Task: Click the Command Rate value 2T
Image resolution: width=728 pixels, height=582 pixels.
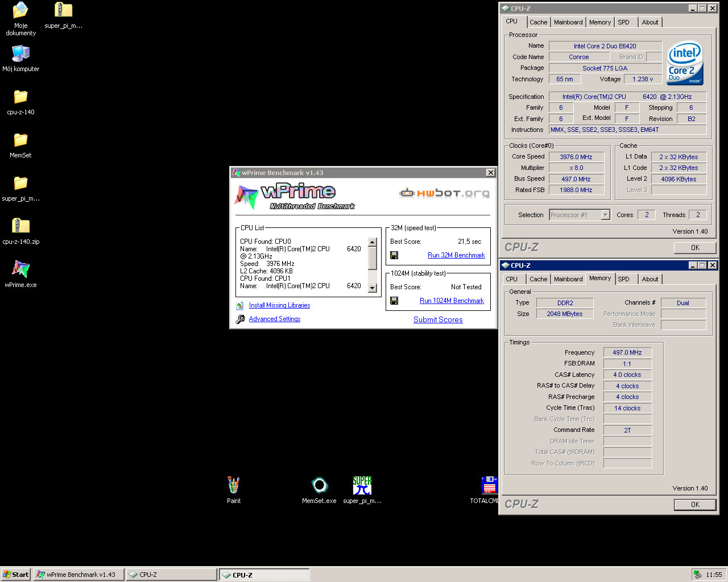Action: [627, 430]
